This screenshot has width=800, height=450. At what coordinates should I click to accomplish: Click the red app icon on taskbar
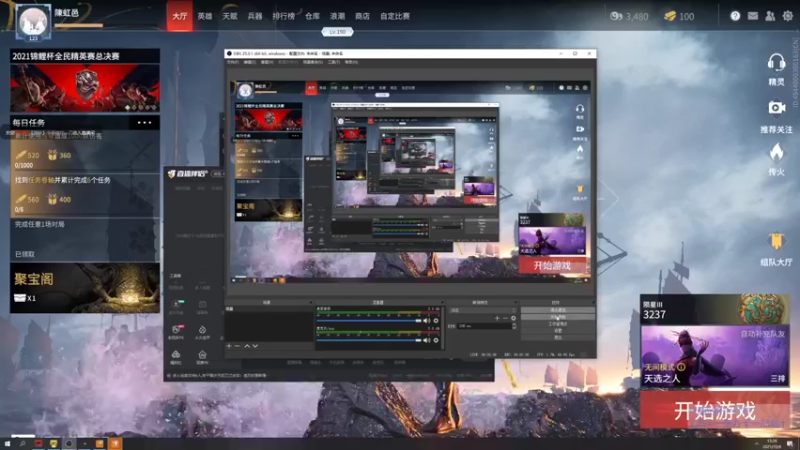pyautogui.click(x=38, y=444)
